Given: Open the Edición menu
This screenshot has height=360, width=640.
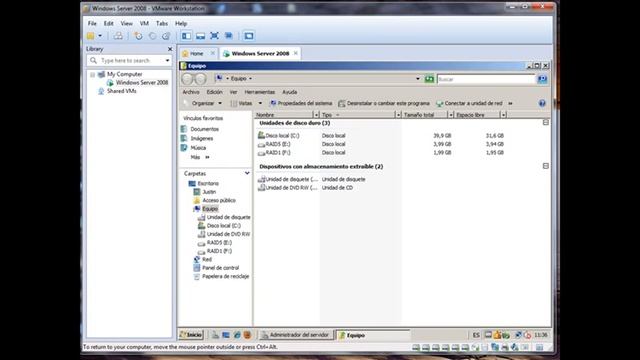Looking at the screenshot, I should pyautogui.click(x=214, y=92).
